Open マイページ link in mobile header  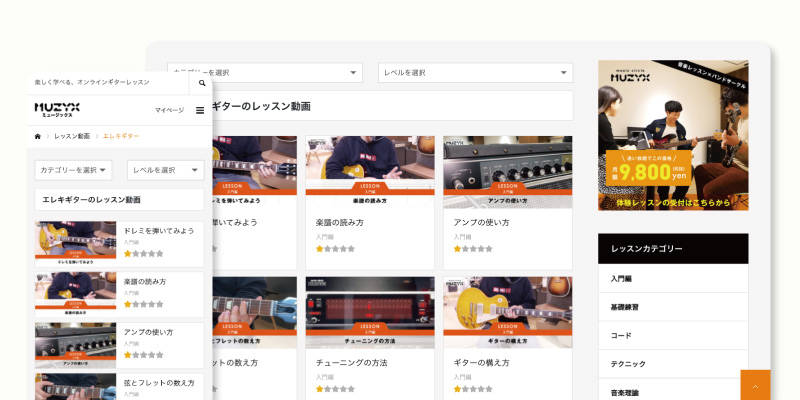click(169, 110)
